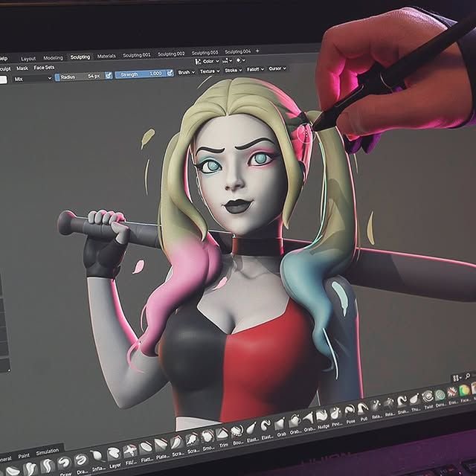
Task: Select the Boundary brush
Action: [x=237, y=435]
